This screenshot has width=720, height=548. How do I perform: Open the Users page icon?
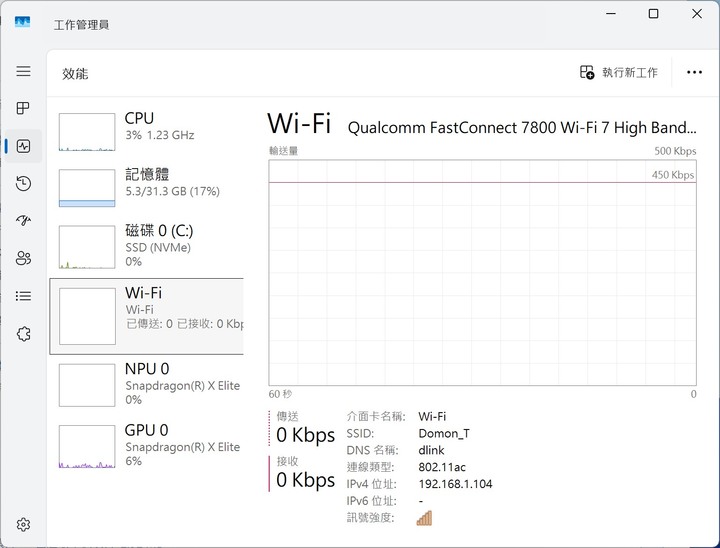click(x=23, y=258)
